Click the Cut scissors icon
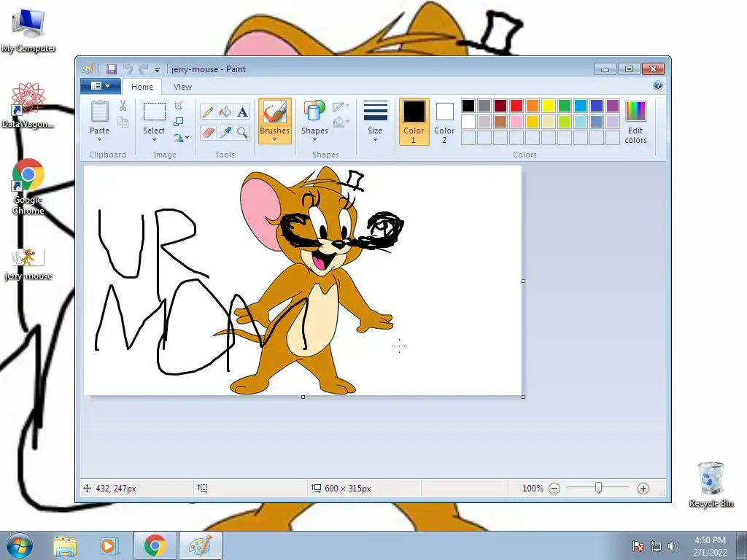Viewport: 747px width, 560px height. 123,106
